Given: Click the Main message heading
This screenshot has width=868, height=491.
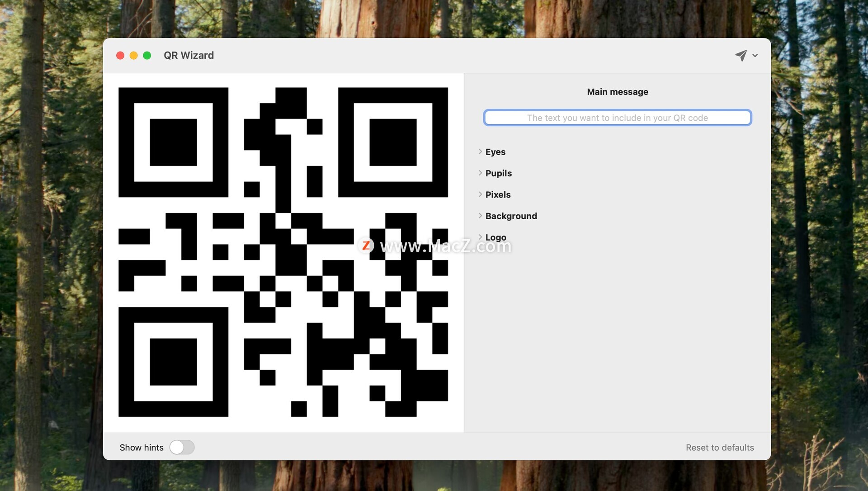Looking at the screenshot, I should point(618,92).
